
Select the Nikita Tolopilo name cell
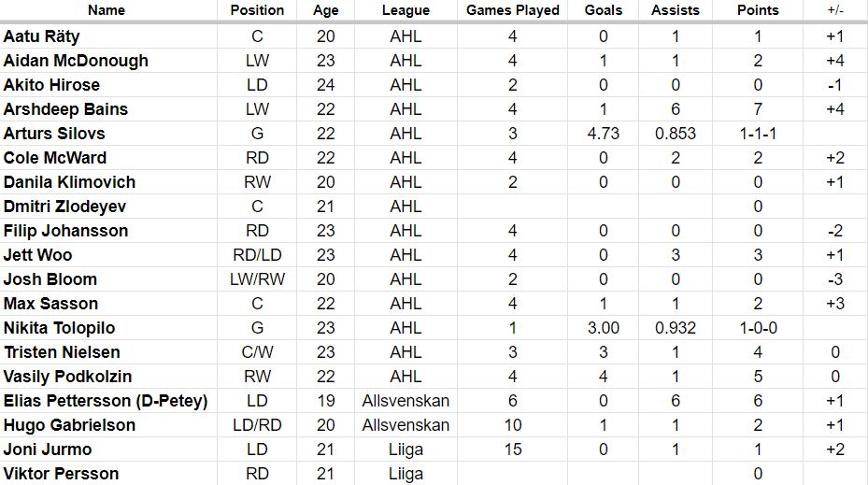(x=60, y=328)
